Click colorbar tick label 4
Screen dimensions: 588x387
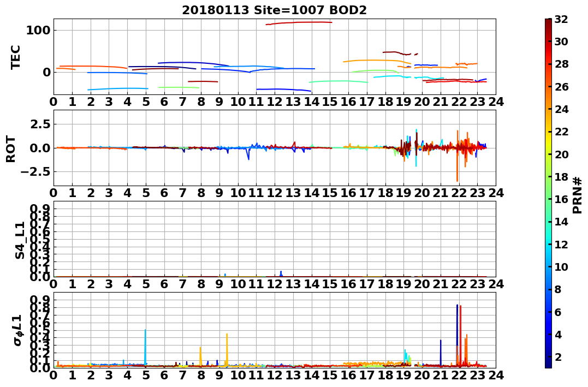pyautogui.click(x=558, y=334)
